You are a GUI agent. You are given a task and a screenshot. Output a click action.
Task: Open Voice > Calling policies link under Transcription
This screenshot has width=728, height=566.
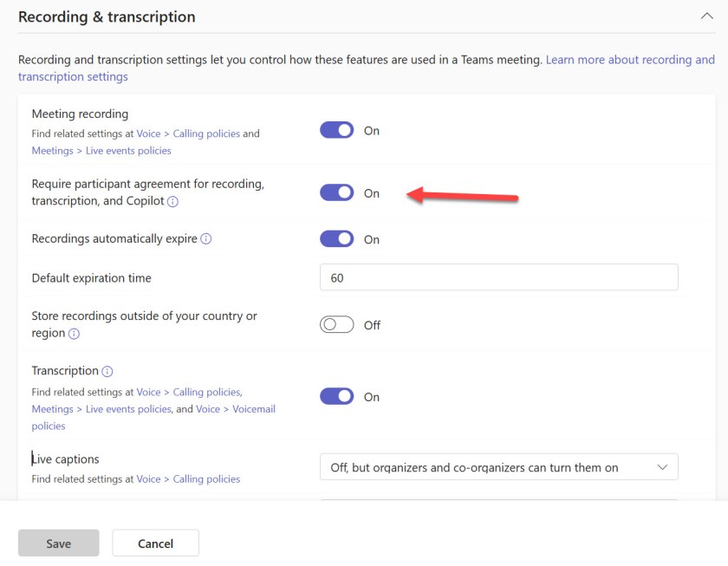tap(188, 393)
